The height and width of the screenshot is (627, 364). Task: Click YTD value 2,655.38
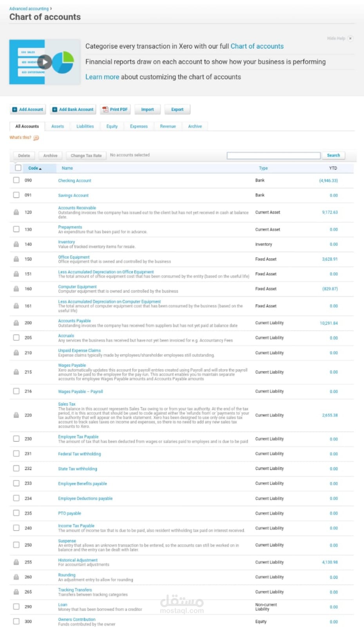[x=330, y=415]
